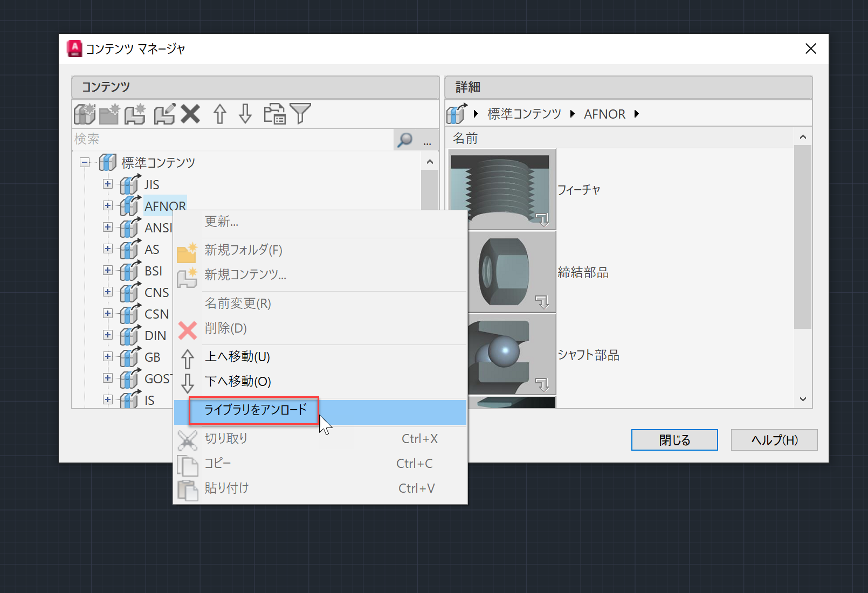Click the edit content pencil icon
The height and width of the screenshot is (593, 868).
coord(163,114)
